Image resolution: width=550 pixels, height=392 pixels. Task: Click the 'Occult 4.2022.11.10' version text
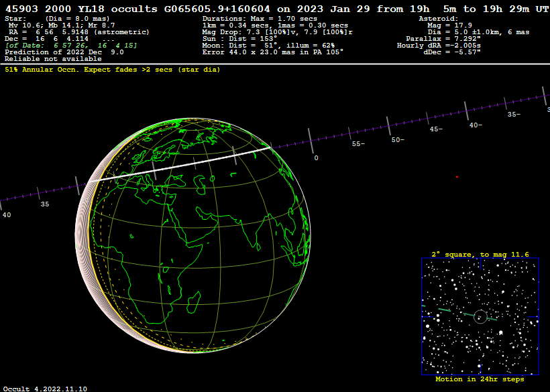[x=45, y=389]
